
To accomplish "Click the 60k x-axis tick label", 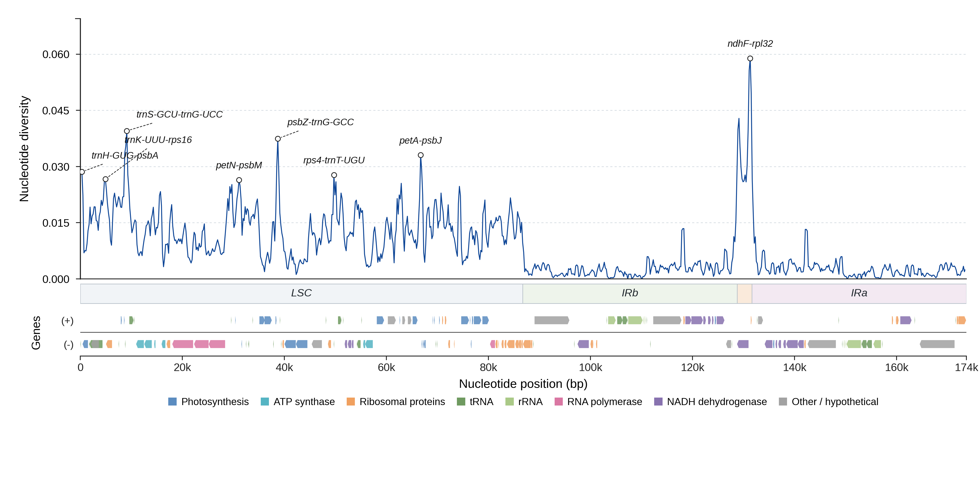I will pos(386,367).
